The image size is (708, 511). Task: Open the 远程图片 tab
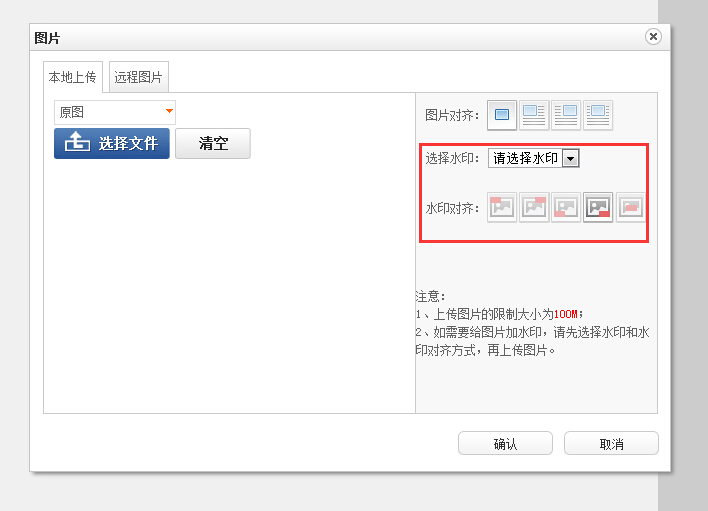pos(139,77)
